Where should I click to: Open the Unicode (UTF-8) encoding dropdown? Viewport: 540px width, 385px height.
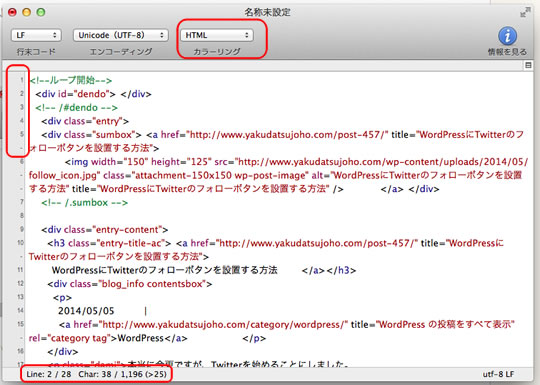121,35
